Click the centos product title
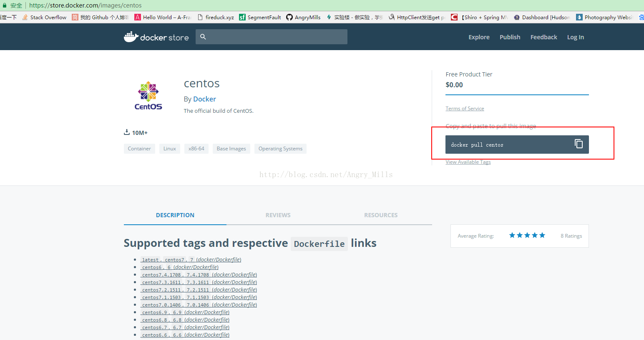Image resolution: width=644 pixels, height=340 pixels. pyautogui.click(x=201, y=84)
